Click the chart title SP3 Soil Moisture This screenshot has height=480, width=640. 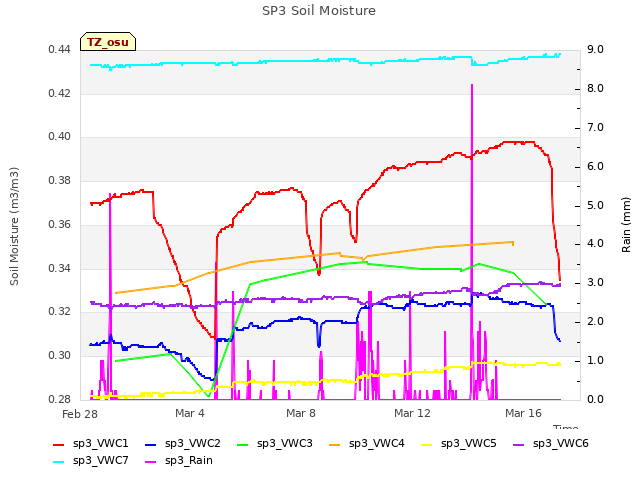319,11
